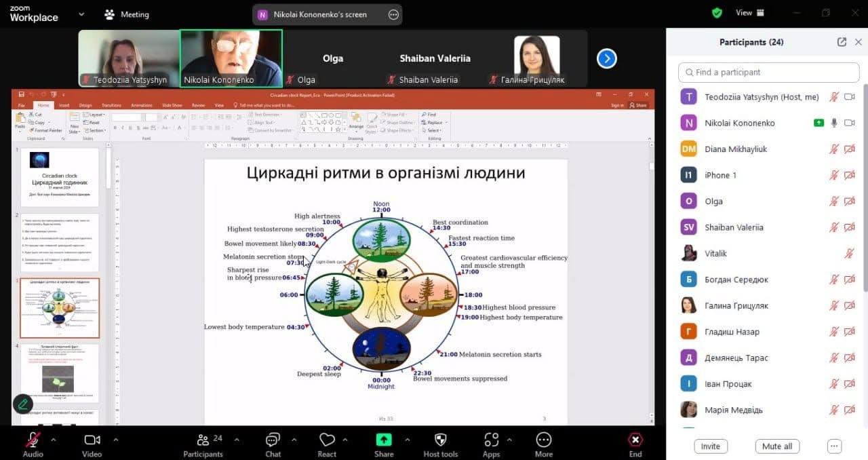Image resolution: width=868 pixels, height=460 pixels.
Task: Click the green annotation pencil icon
Action: tap(22, 404)
